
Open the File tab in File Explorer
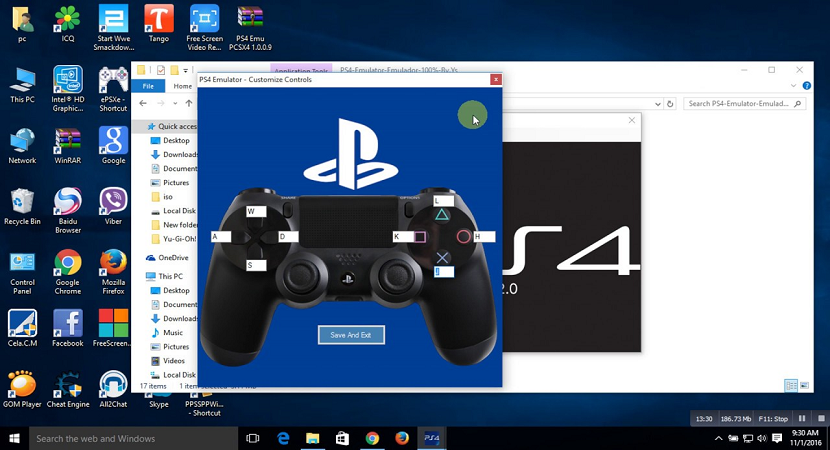click(148, 86)
